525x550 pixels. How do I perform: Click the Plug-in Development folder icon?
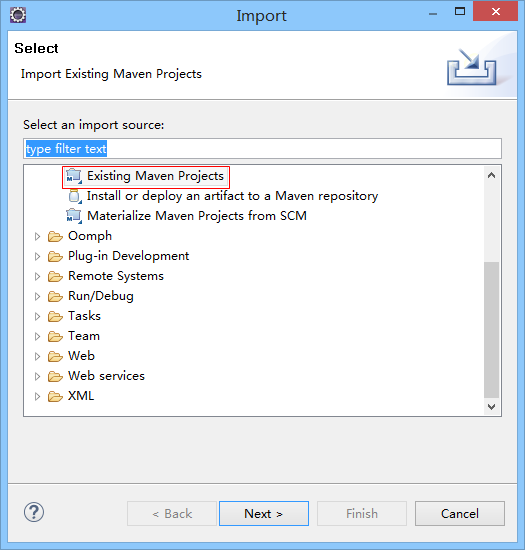pyautogui.click(x=55, y=256)
